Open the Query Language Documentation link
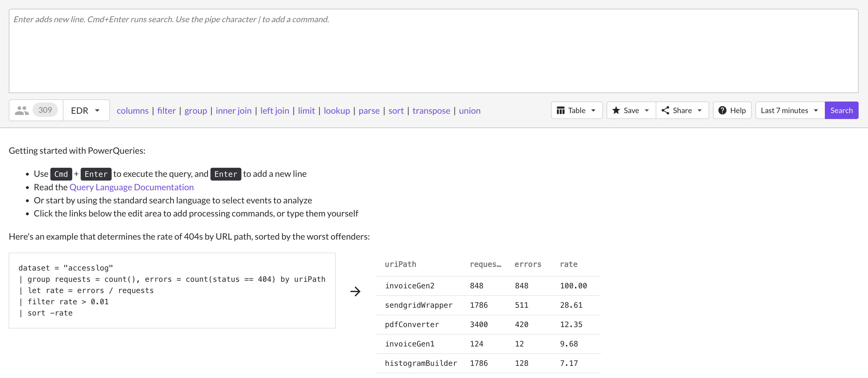The height and width of the screenshot is (378, 868). tap(131, 187)
